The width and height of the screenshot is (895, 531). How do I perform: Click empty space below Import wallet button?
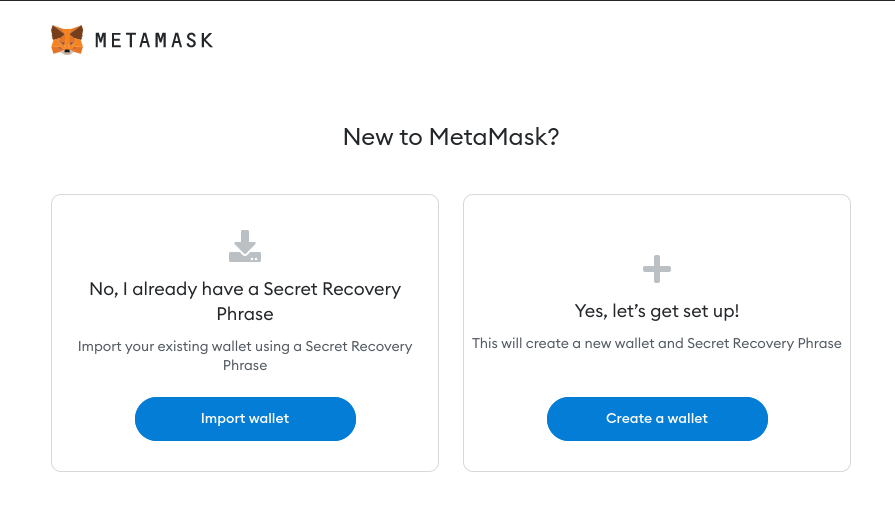245,456
